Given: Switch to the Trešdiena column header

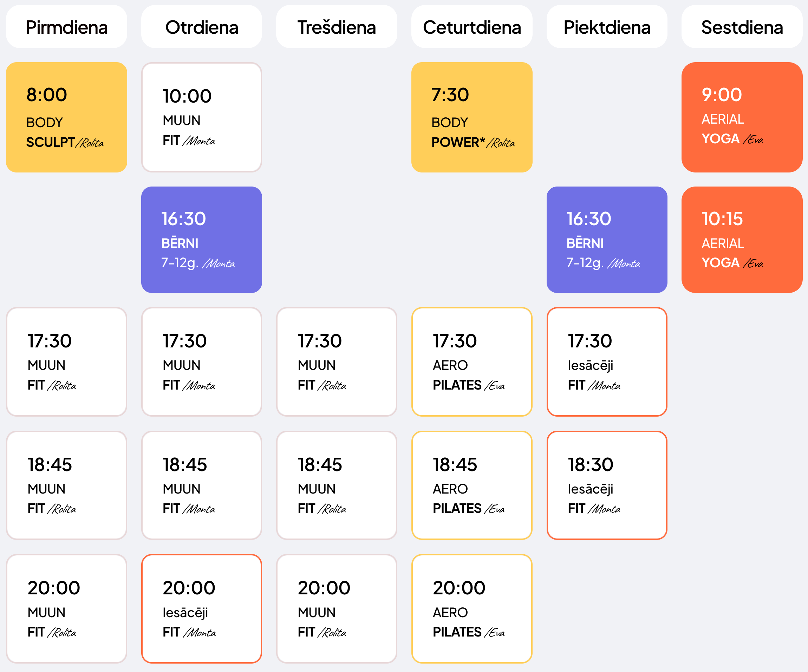Looking at the screenshot, I should tap(337, 27).
